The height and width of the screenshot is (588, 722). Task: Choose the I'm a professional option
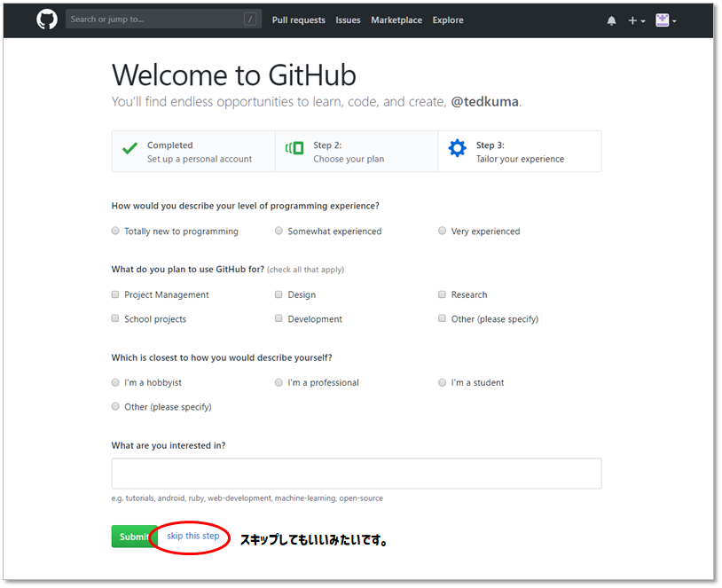coord(279,382)
